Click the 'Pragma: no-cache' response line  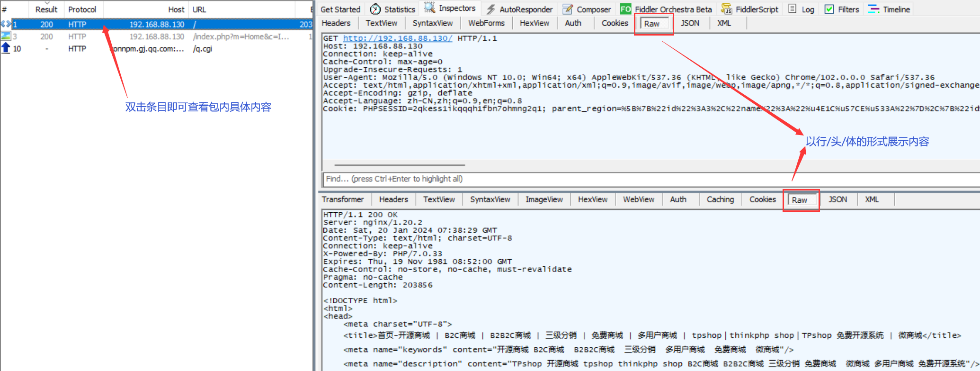363,277
